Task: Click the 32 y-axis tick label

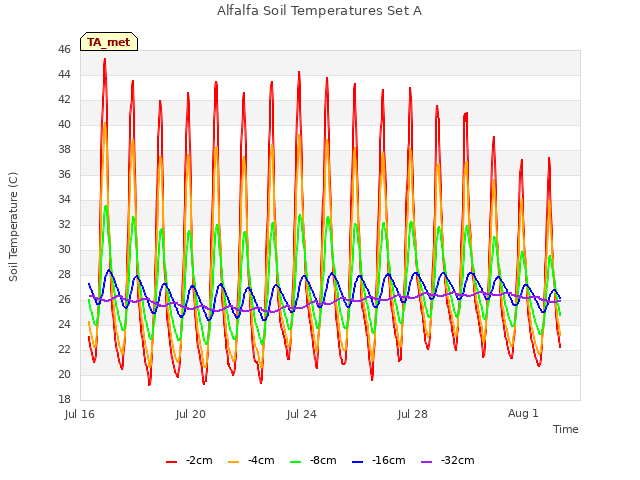Action: pyautogui.click(x=64, y=224)
